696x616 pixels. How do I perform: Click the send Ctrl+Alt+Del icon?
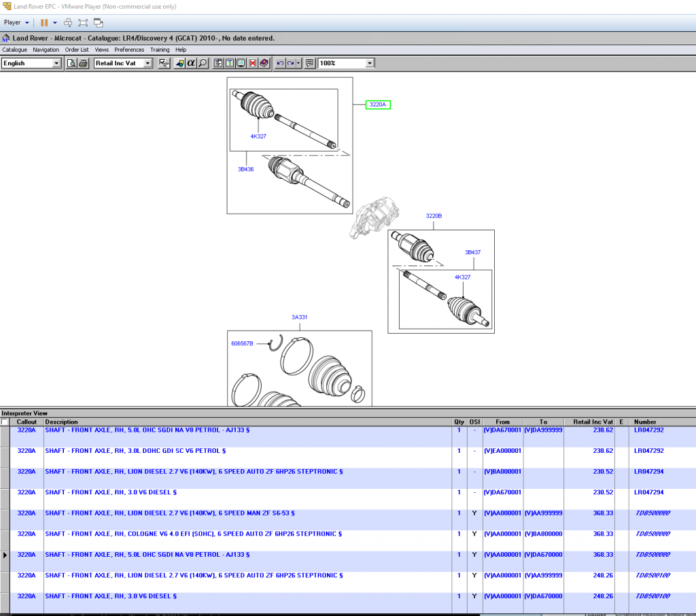(x=68, y=22)
